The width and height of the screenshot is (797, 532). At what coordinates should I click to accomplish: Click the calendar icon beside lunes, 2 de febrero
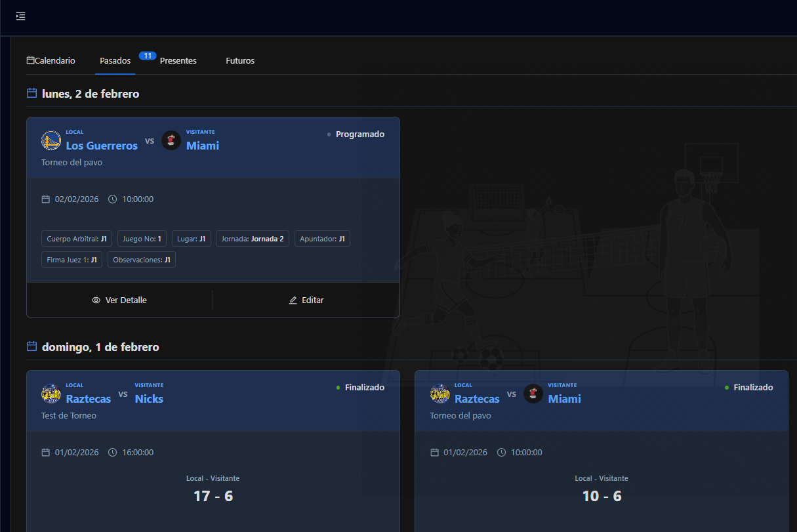point(31,94)
